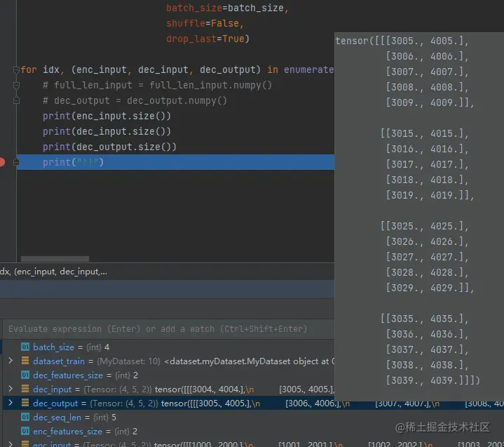Click the enumerate keyword in the for line
This screenshot has width=504, height=447.
coord(308,69)
